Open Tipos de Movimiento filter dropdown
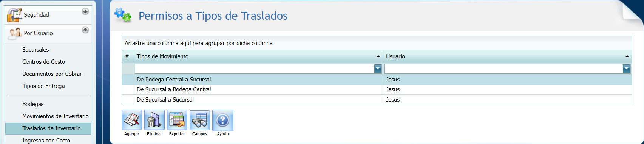Viewport: 644px width, 144px height. point(378,69)
